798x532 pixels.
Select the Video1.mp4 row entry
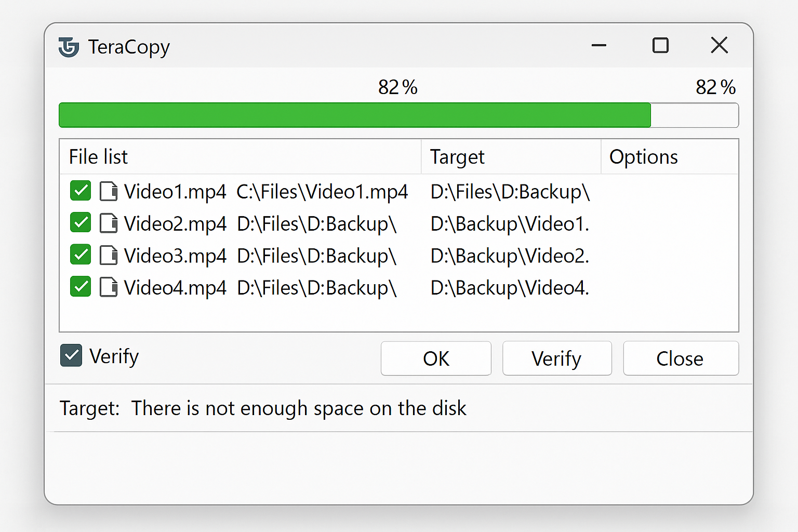click(x=175, y=191)
